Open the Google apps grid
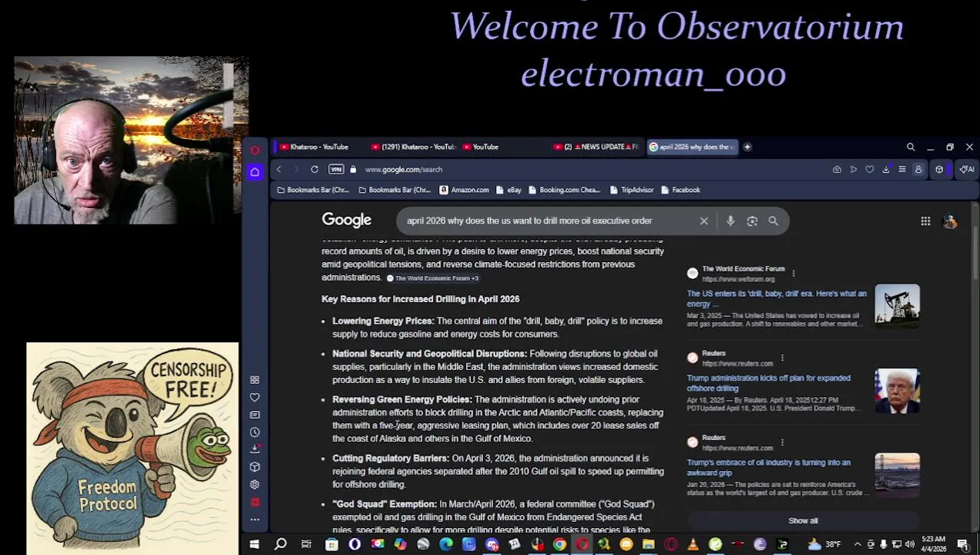 pyautogui.click(x=925, y=221)
